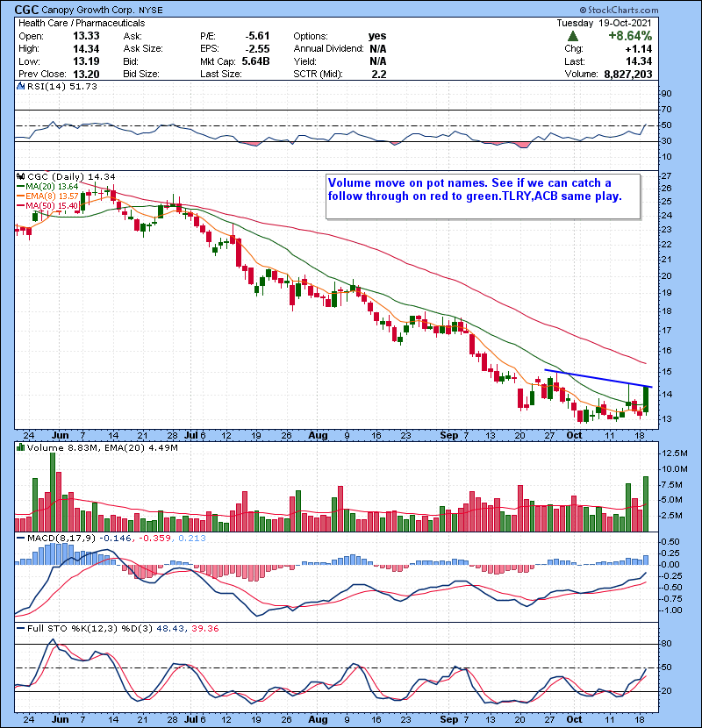
Task: Click the CGC (Daily) candlestick legend icon
Action: pyautogui.click(x=20, y=176)
